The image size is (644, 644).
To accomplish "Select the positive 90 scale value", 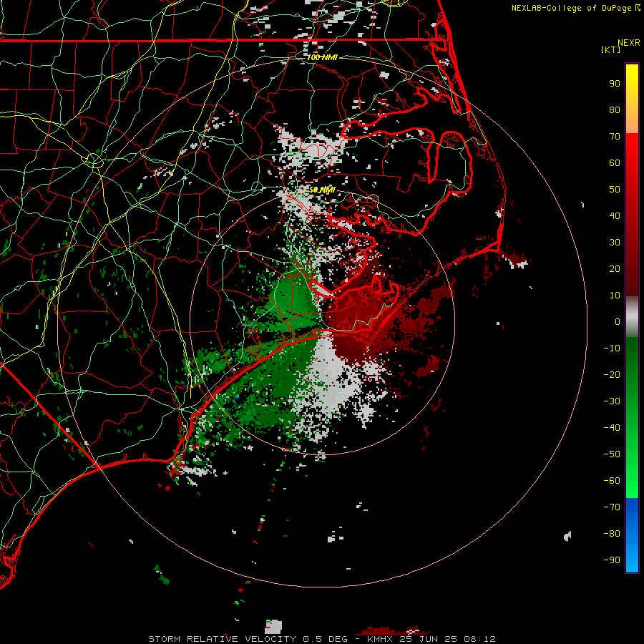I will point(615,84).
